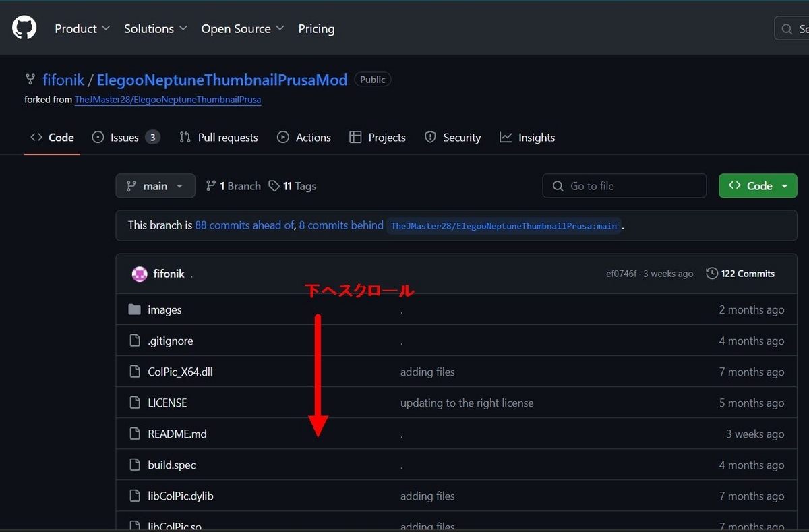Screen dimensions: 809x532
Task: Open the Actions tab
Action: (304, 138)
